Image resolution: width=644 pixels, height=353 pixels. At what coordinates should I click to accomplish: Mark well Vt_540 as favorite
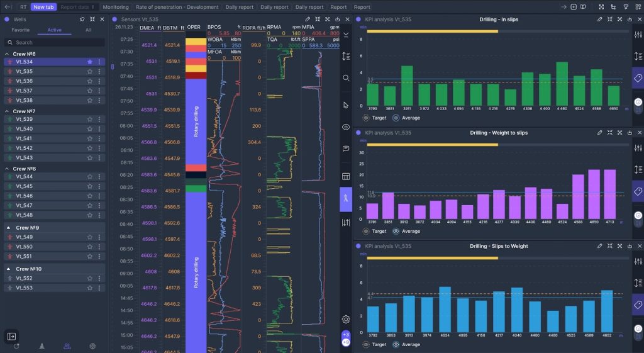[x=89, y=128]
